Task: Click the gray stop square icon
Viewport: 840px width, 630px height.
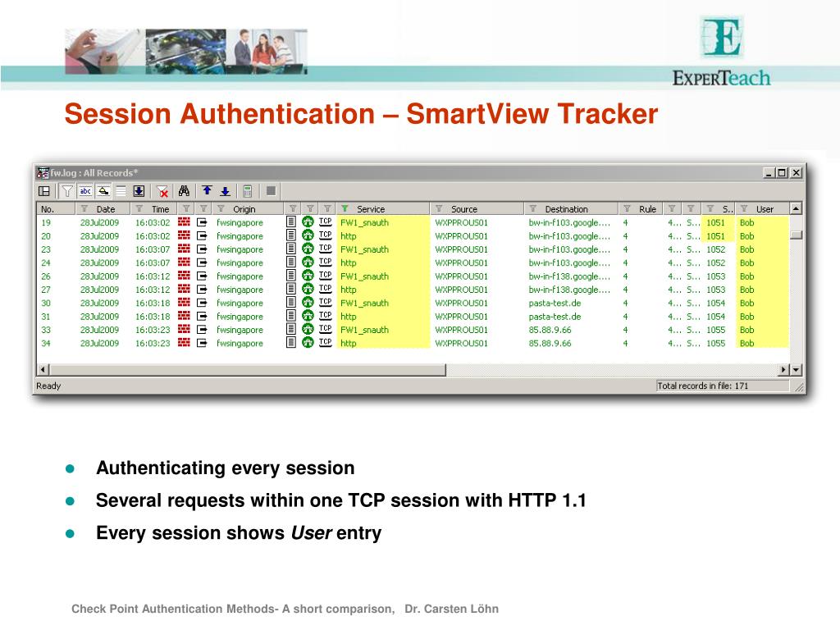Action: click(x=271, y=190)
